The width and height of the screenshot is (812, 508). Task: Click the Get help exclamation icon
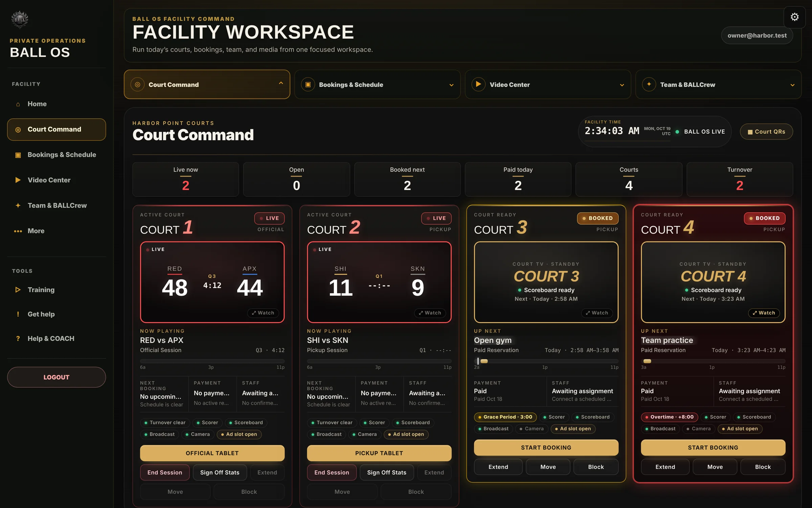18,314
